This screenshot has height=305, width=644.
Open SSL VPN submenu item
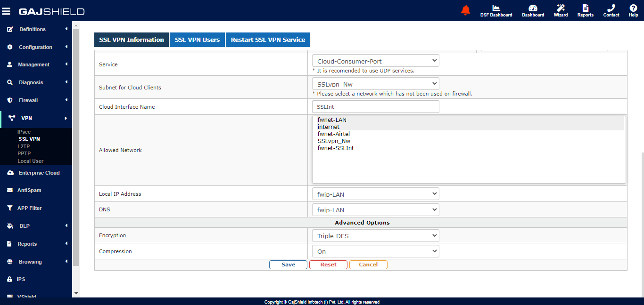click(29, 139)
